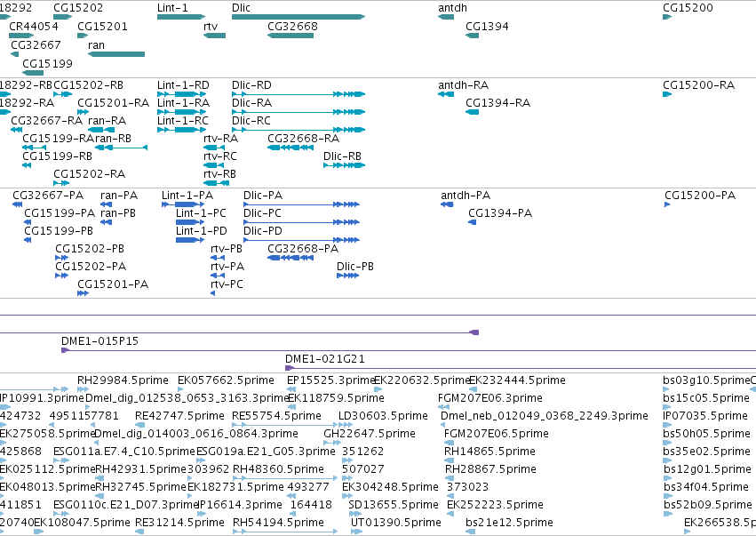
Task: Select the antdh-RA transcript label
Action: tap(464, 85)
